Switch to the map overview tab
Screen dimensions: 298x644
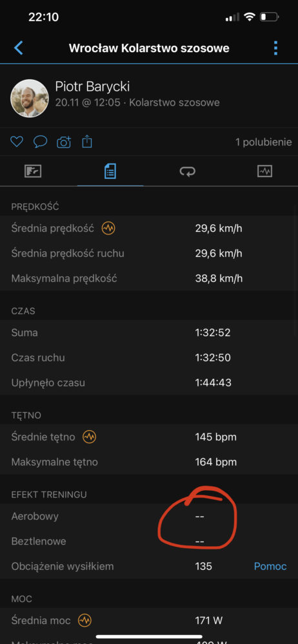pyautogui.click(x=33, y=171)
